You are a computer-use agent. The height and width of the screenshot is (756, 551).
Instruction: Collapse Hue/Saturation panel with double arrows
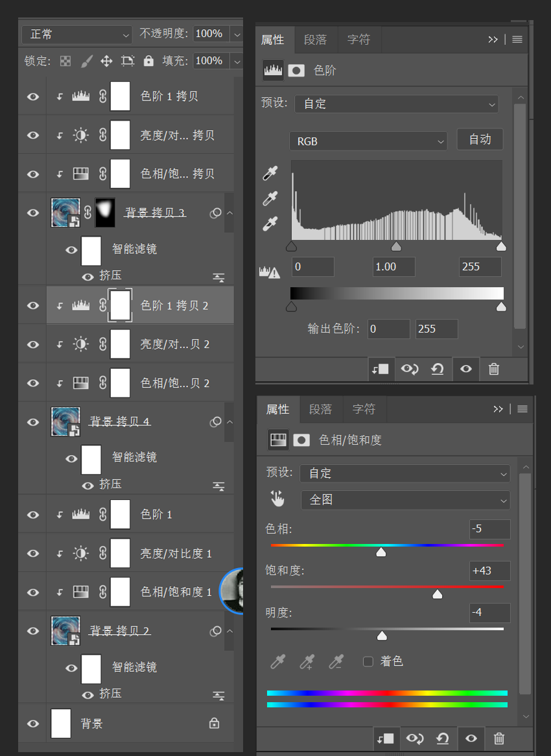tap(498, 409)
